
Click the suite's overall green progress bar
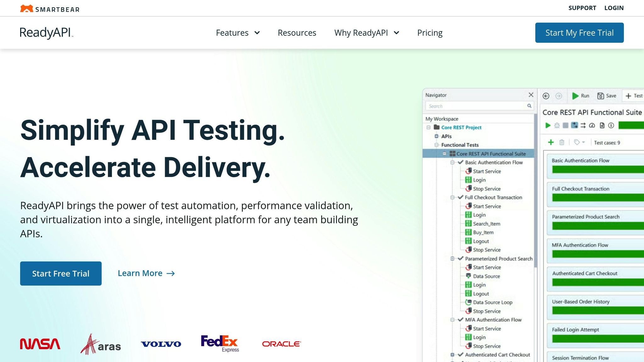pos(631,125)
